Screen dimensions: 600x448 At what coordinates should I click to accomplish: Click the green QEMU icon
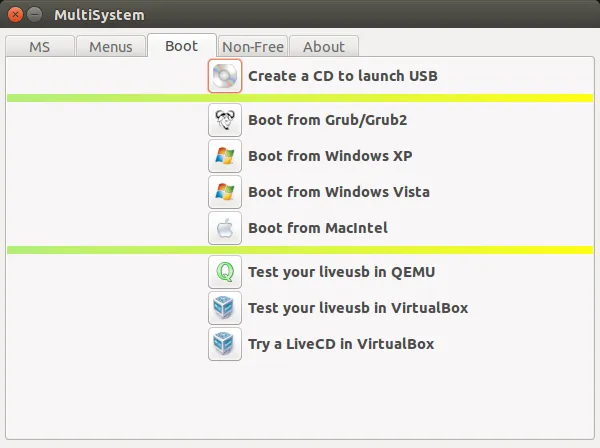pyautogui.click(x=225, y=272)
